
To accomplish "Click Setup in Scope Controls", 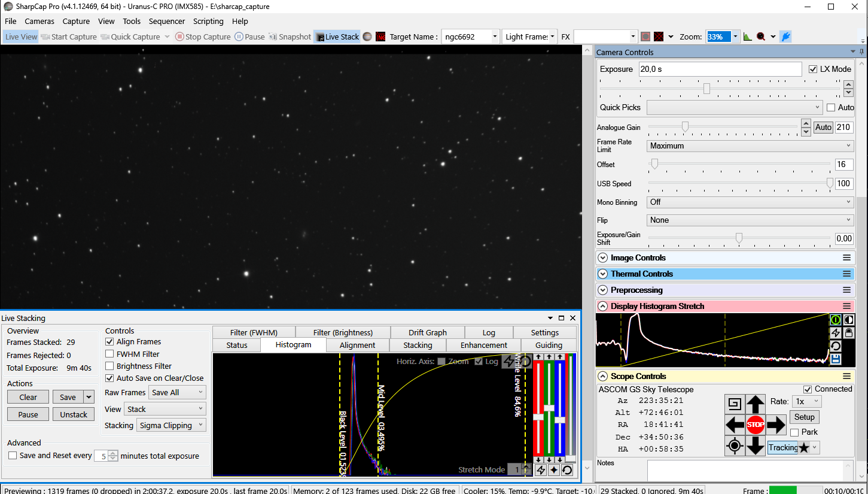I will [x=804, y=417].
